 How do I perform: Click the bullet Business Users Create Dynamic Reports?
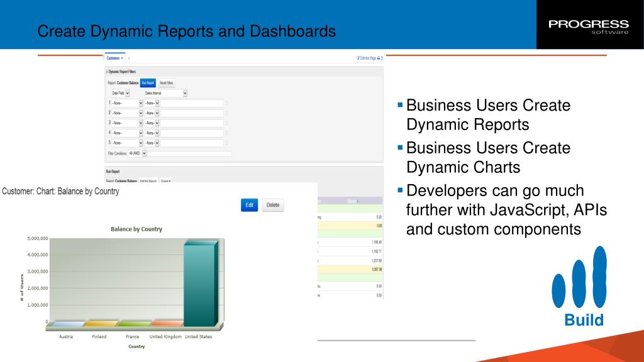pos(488,115)
